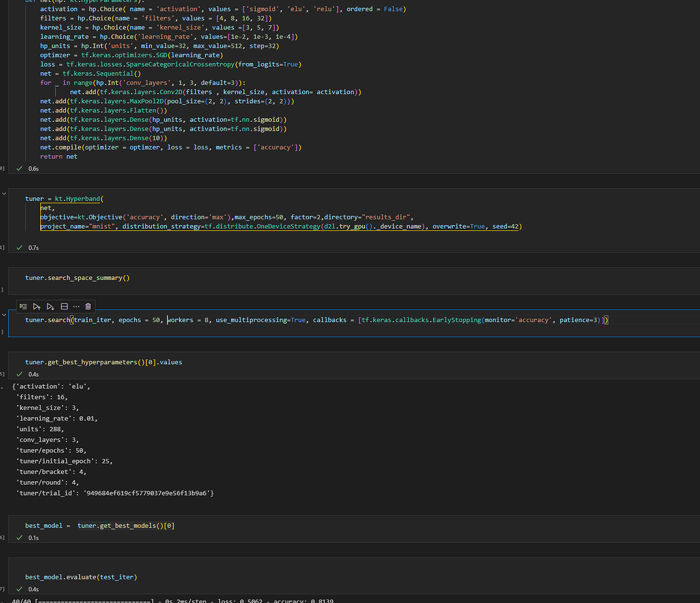Image resolution: width=700 pixels, height=603 pixels.
Task: Click the green checkmark beside 0.1s execution time
Action: point(20,537)
